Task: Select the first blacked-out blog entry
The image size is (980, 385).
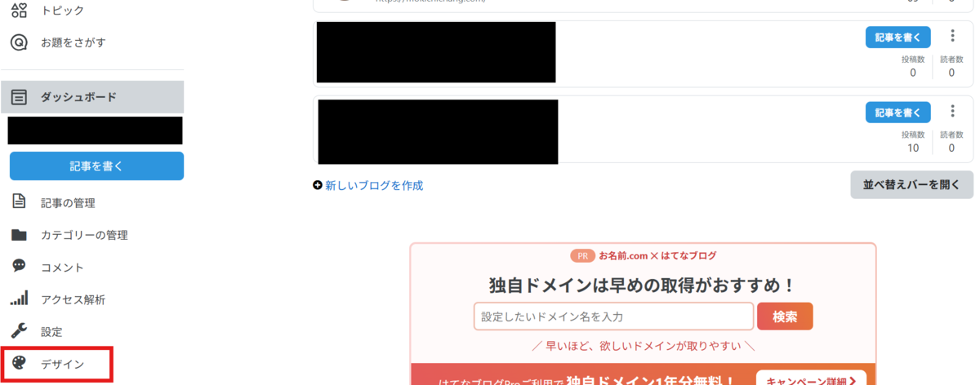Action: [x=436, y=52]
